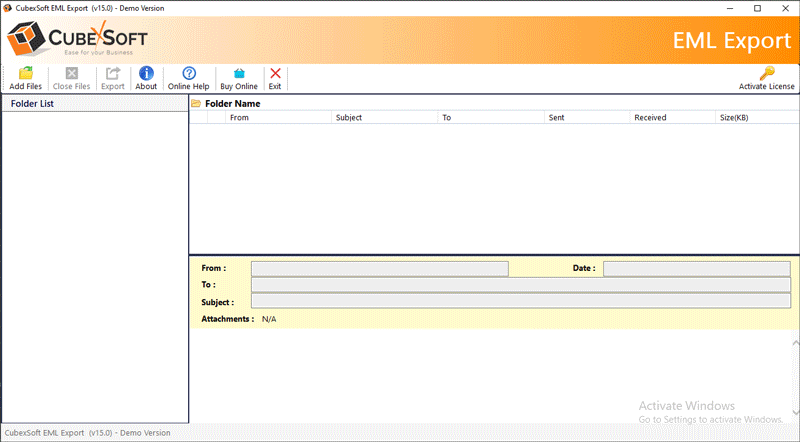Click the Date field in preview
The width and height of the screenshot is (800, 442).
697,268
